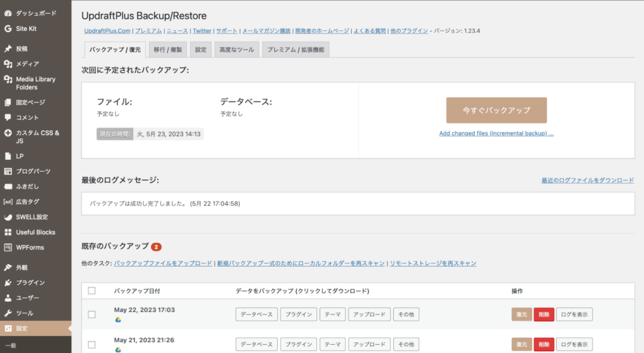Click the Dashboard gauge icon in sidebar
Viewport: 644px width, 353px height.
[8, 13]
